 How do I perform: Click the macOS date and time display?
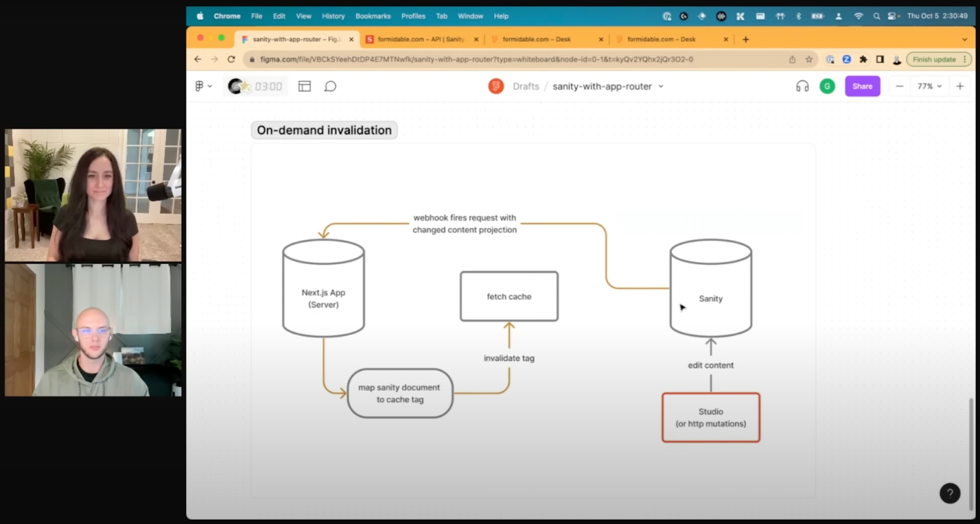coord(937,16)
